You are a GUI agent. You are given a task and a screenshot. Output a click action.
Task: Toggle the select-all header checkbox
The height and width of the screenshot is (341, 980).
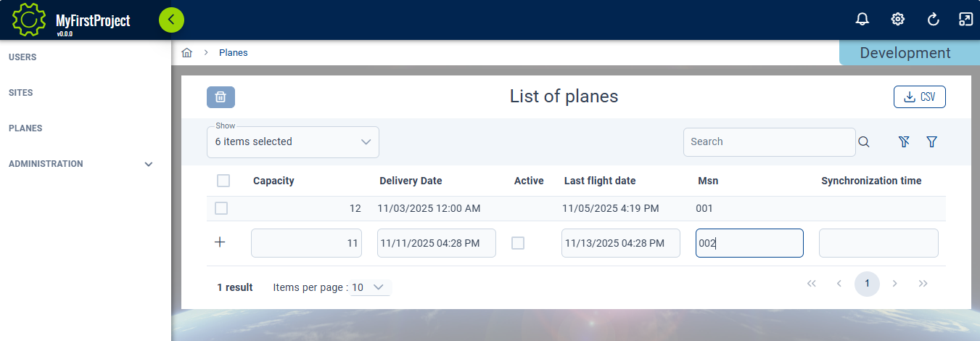223,181
